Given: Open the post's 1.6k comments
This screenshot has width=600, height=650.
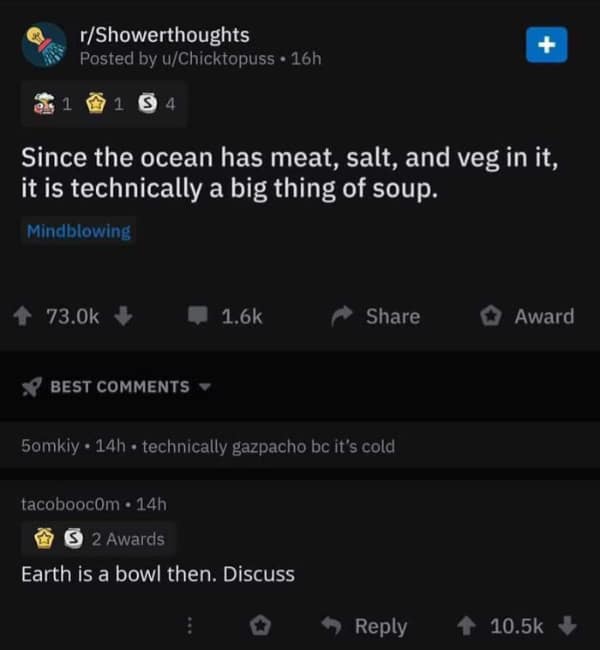Looking at the screenshot, I should coord(228,316).
